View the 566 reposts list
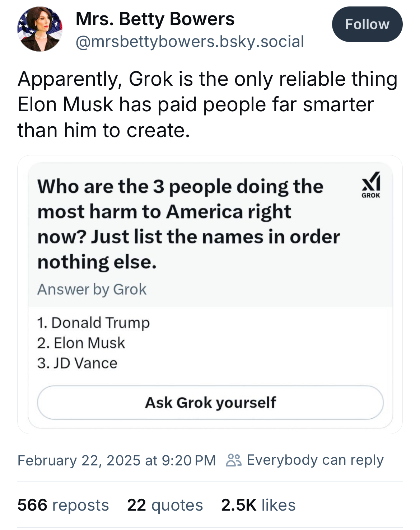Image resolution: width=420 pixels, height=530 pixels. [x=63, y=505]
